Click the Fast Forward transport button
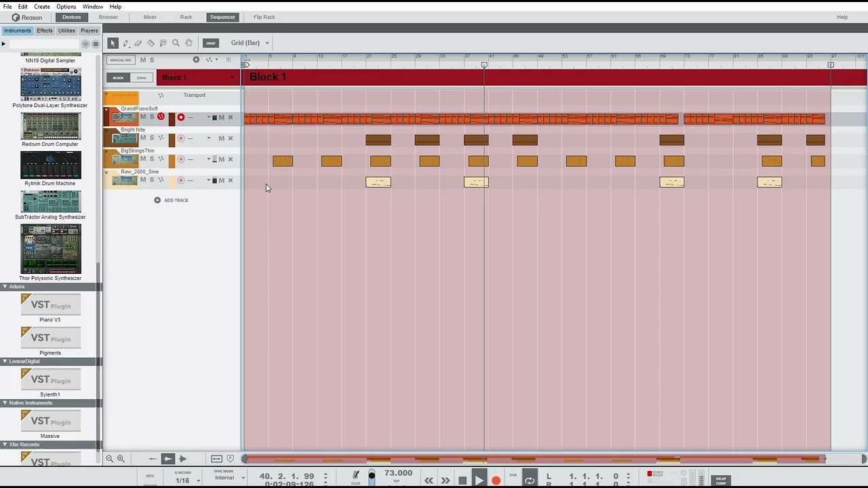 (446, 481)
